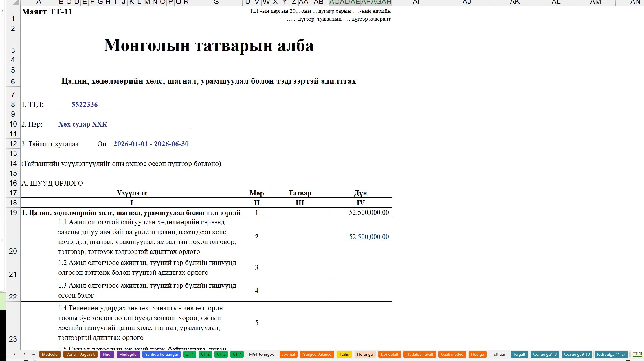Open the Hurungu sheet tab
Viewport: 644px width, 361px height.
pos(365,354)
